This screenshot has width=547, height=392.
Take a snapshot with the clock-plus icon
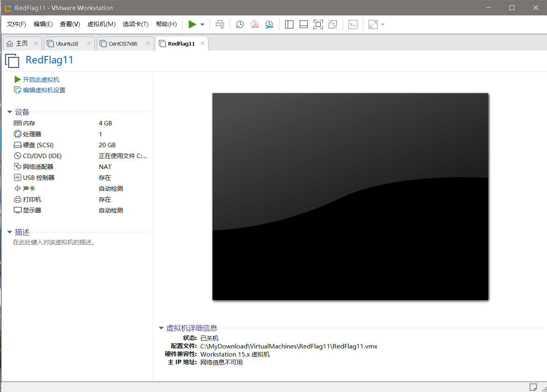(x=239, y=25)
